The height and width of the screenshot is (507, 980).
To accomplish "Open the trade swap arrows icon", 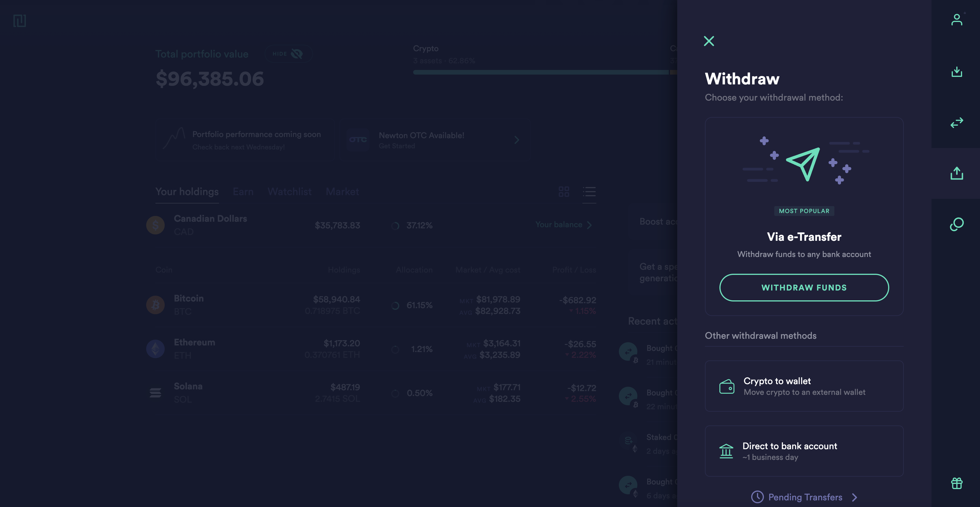I will pyautogui.click(x=957, y=123).
